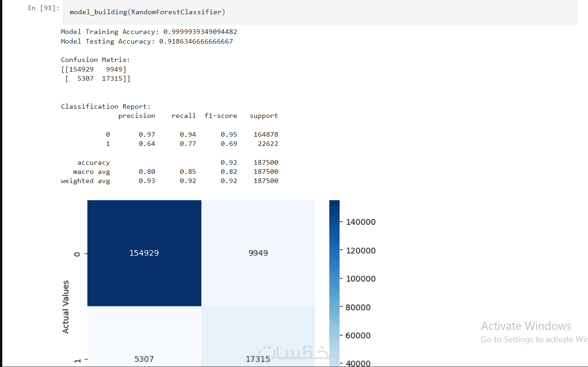
Task: Click the "support" column header
Action: coord(264,116)
